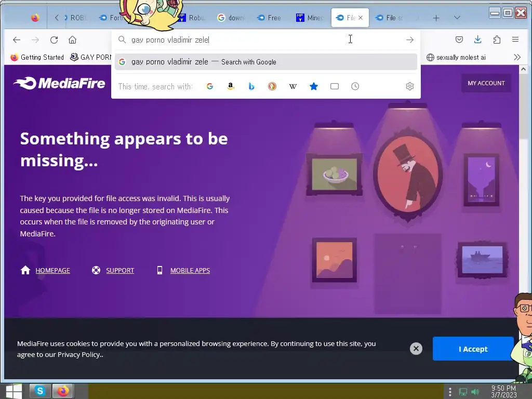The image size is (532, 399).
Task: Click the page scrollbar up arrow
Action: (523, 69)
